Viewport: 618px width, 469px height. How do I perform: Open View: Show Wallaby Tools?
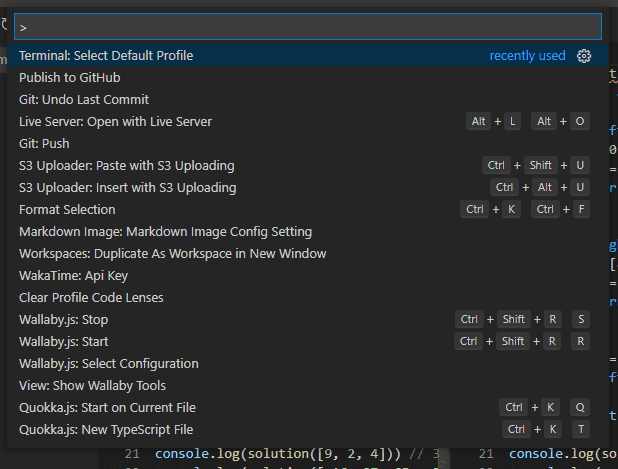pos(308,385)
